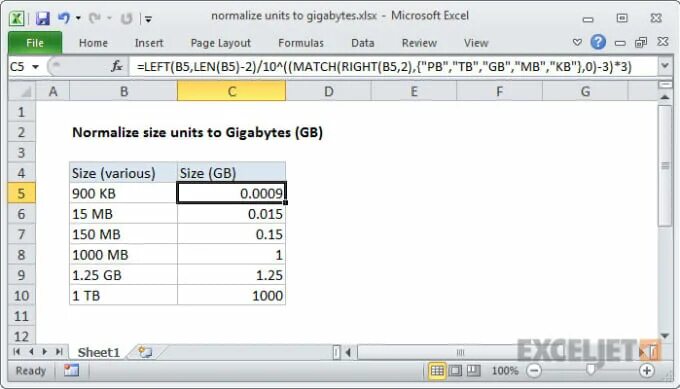The width and height of the screenshot is (680, 389).
Task: Click the horizontal scrollbar thumb
Action: click(x=460, y=352)
